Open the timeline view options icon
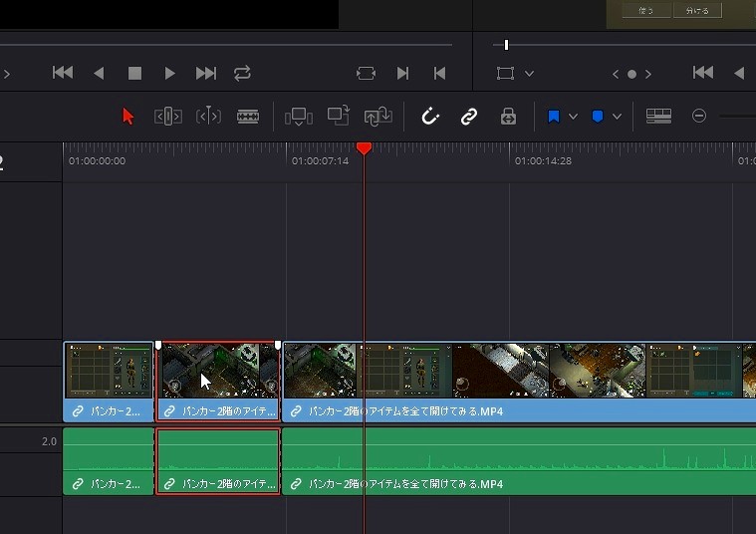Screen dimensions: 756x534 point(658,117)
